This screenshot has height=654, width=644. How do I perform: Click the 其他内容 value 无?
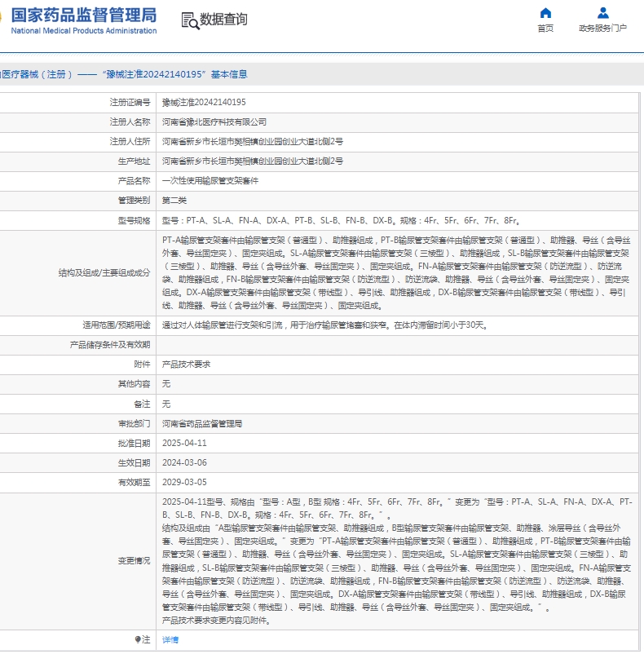(x=166, y=384)
